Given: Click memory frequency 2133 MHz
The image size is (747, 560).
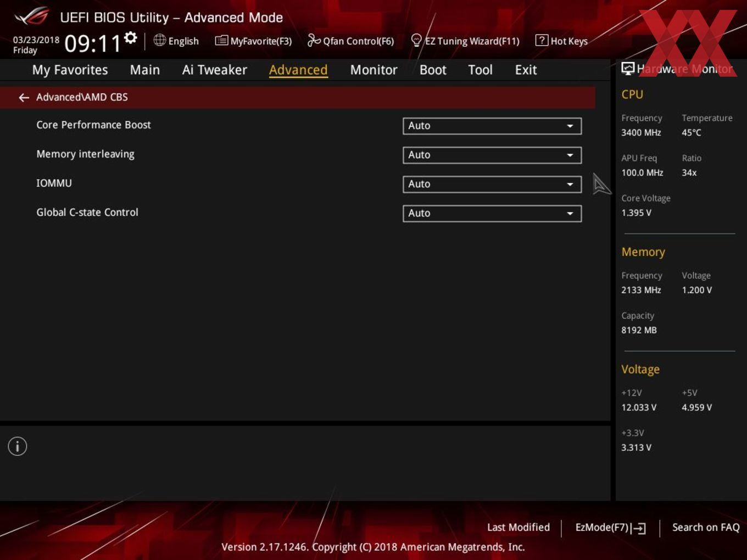Looking at the screenshot, I should tap(641, 290).
